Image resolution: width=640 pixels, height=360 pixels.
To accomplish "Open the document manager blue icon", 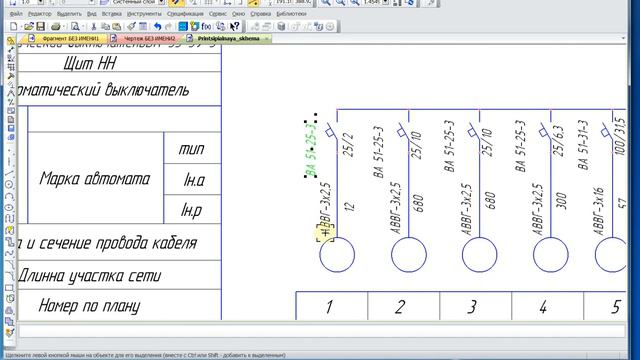I will pos(183,27).
